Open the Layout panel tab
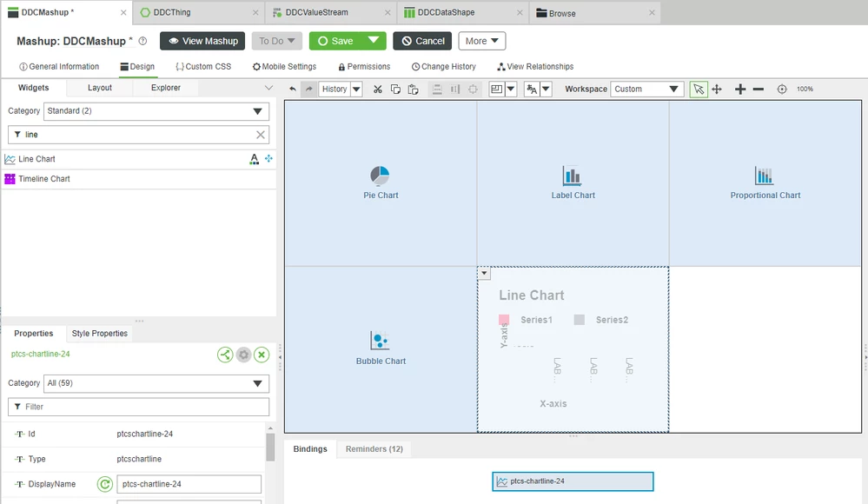Viewport: 868px width, 504px height. pos(100,88)
